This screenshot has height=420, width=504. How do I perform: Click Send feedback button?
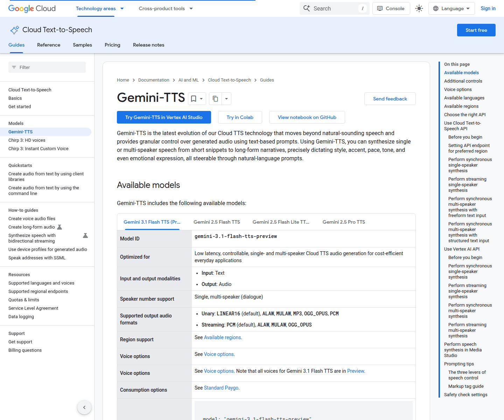390,99
